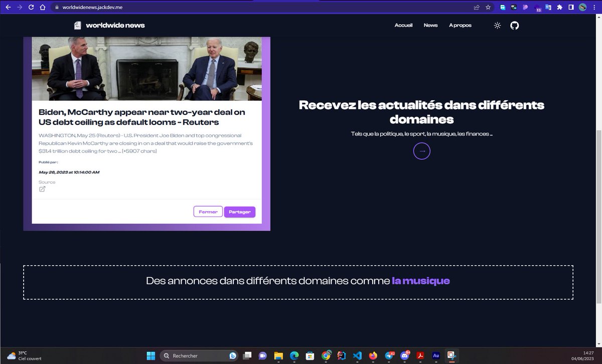Open the extensions puzzle-piece menu
This screenshot has height=364, width=602.
(x=560, y=8)
